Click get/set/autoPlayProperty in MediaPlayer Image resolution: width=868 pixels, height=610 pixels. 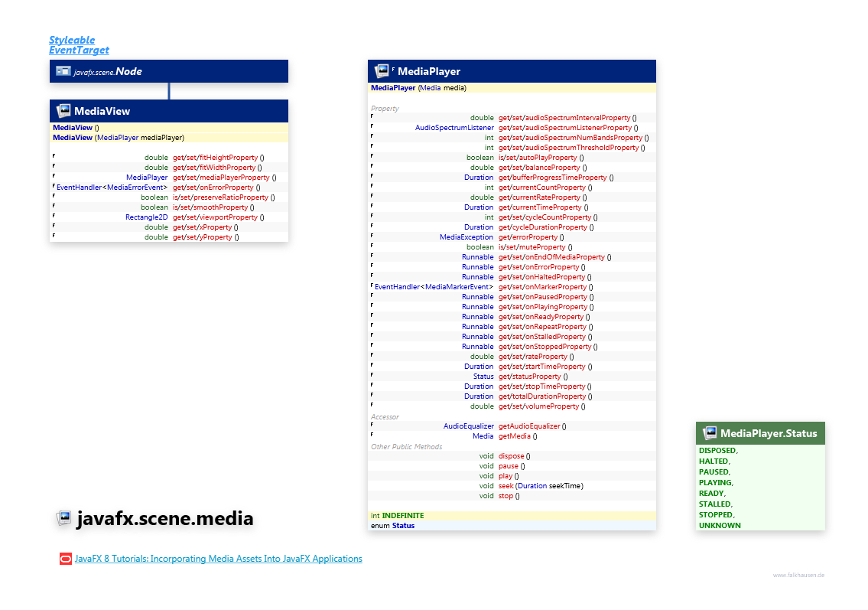[x=538, y=158]
